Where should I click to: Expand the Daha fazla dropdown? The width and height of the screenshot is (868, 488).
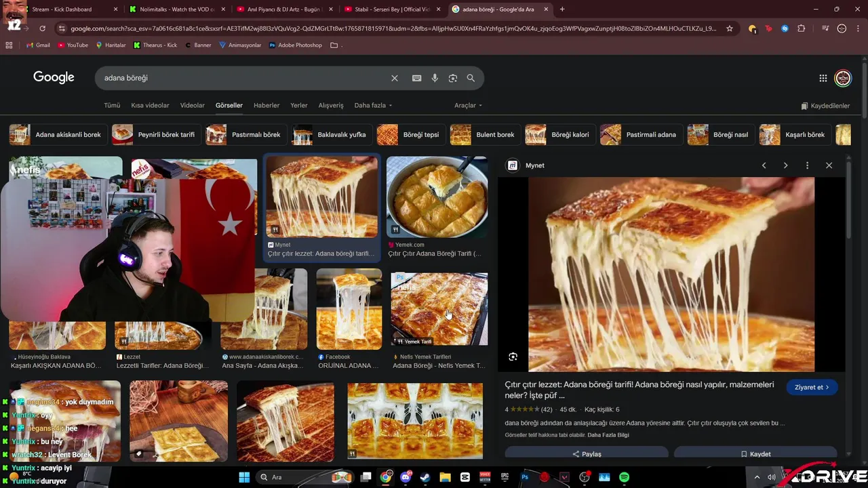(373, 106)
